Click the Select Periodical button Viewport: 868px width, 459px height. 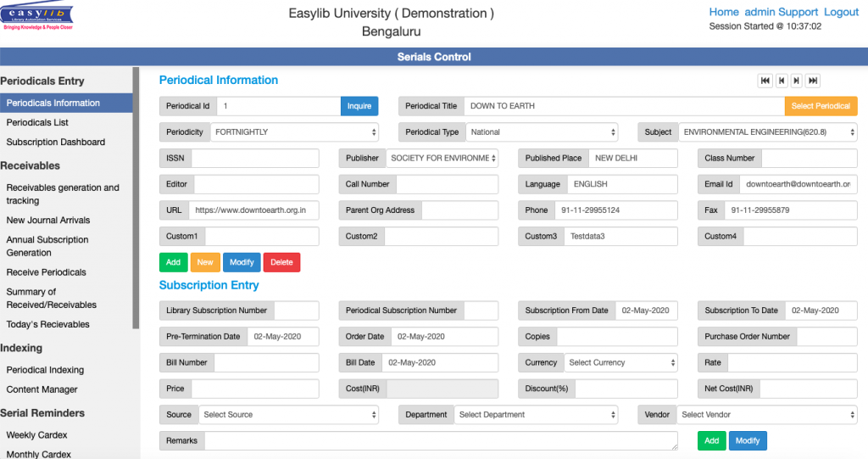tap(821, 106)
